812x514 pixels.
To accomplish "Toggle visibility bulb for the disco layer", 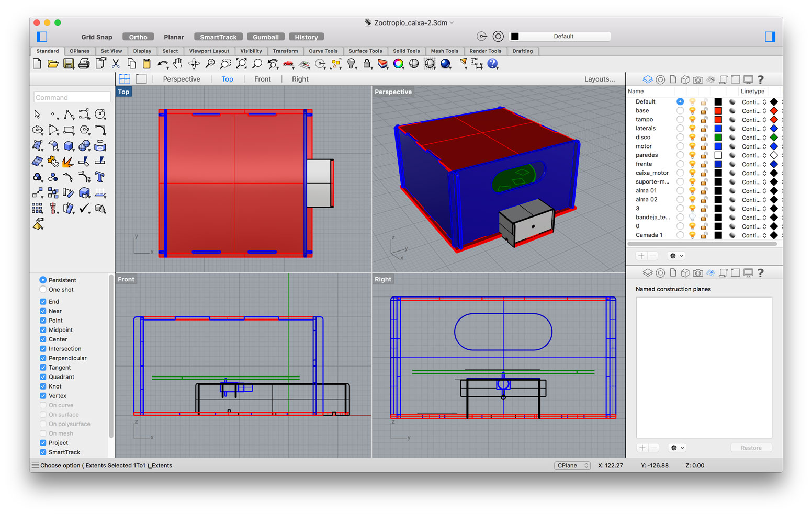I will coord(692,138).
